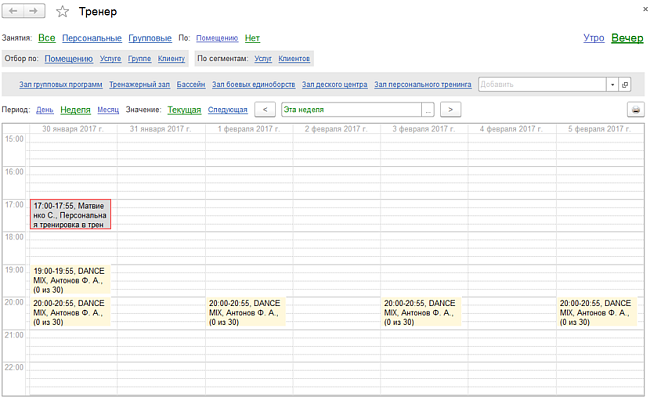Filter selection by Клиенту

[x=171, y=59]
